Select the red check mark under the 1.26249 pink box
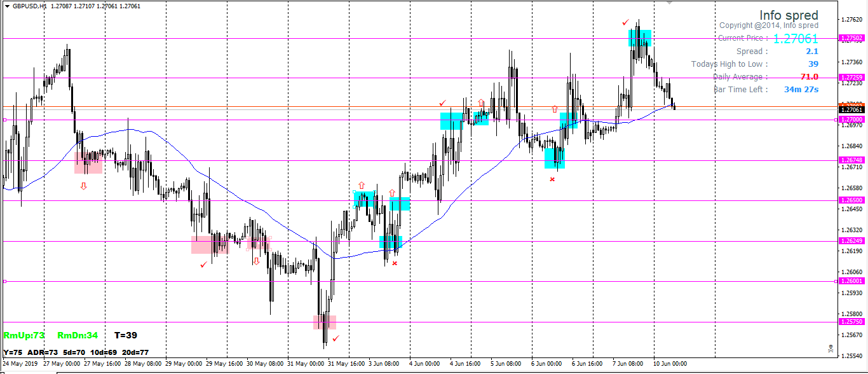868x374 pixels. click(x=203, y=264)
